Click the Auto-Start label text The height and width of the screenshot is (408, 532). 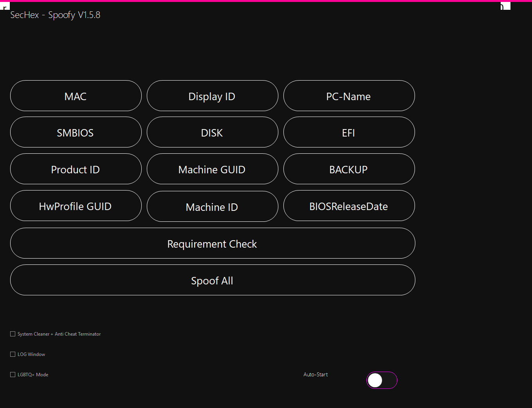pyautogui.click(x=316, y=375)
